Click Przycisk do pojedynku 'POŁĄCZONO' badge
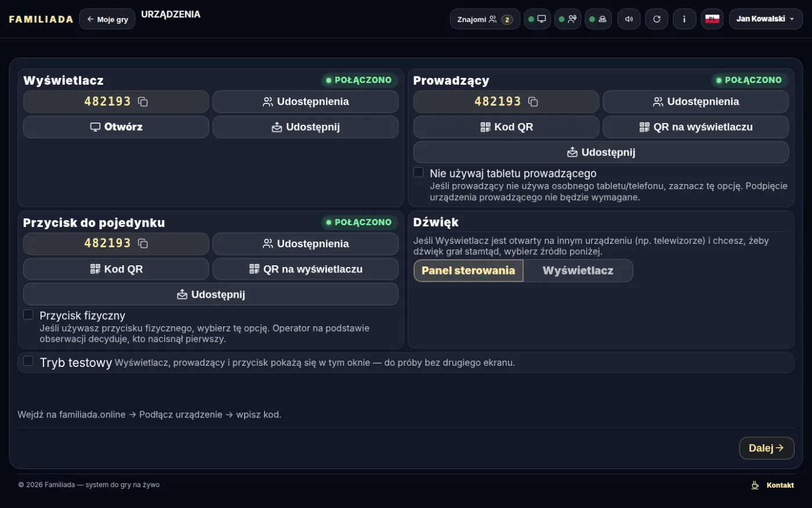The width and height of the screenshot is (812, 508). [359, 222]
